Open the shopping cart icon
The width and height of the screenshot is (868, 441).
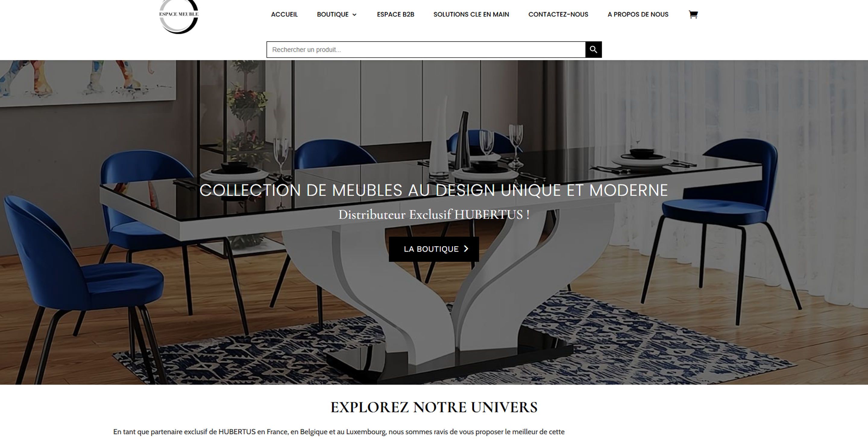pyautogui.click(x=693, y=14)
